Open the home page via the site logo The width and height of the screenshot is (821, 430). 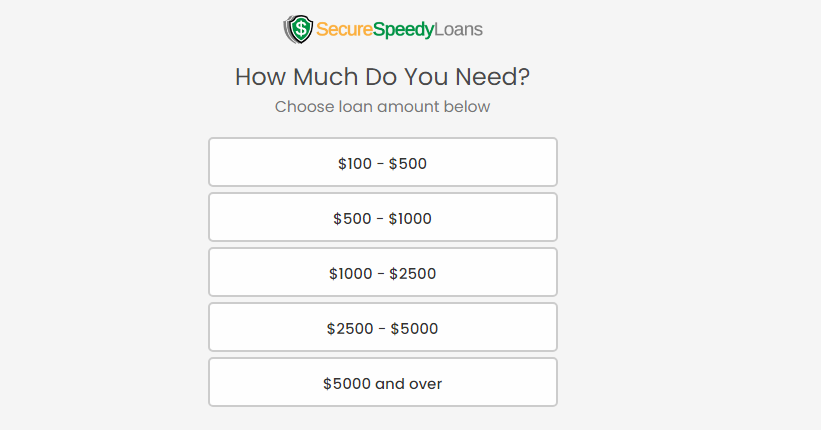[383, 29]
